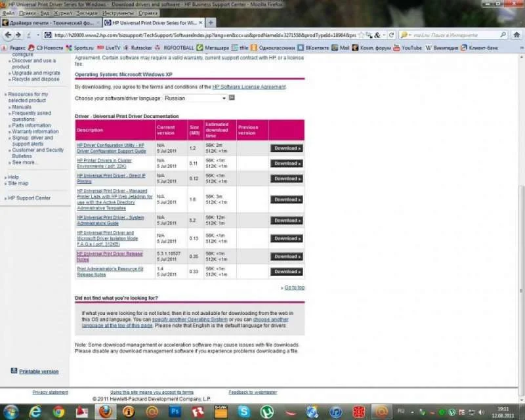This screenshot has height=420, width=525.
Task: Switch to Firefox in the taskbar
Action: 106,411
